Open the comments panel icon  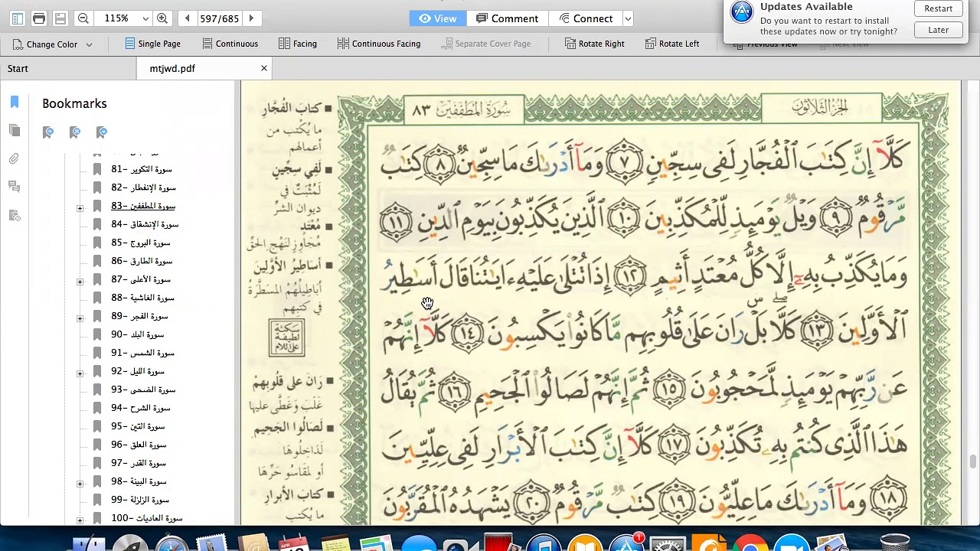tap(15, 187)
